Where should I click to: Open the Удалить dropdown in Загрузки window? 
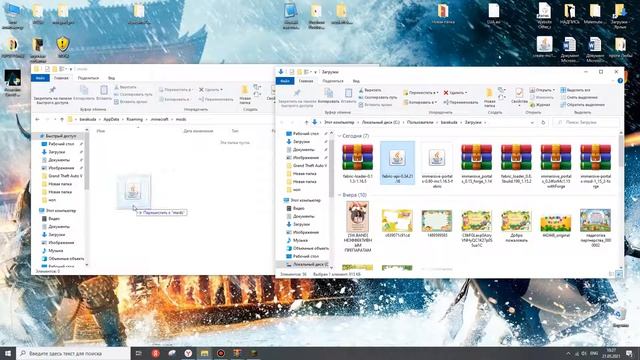tap(455, 93)
